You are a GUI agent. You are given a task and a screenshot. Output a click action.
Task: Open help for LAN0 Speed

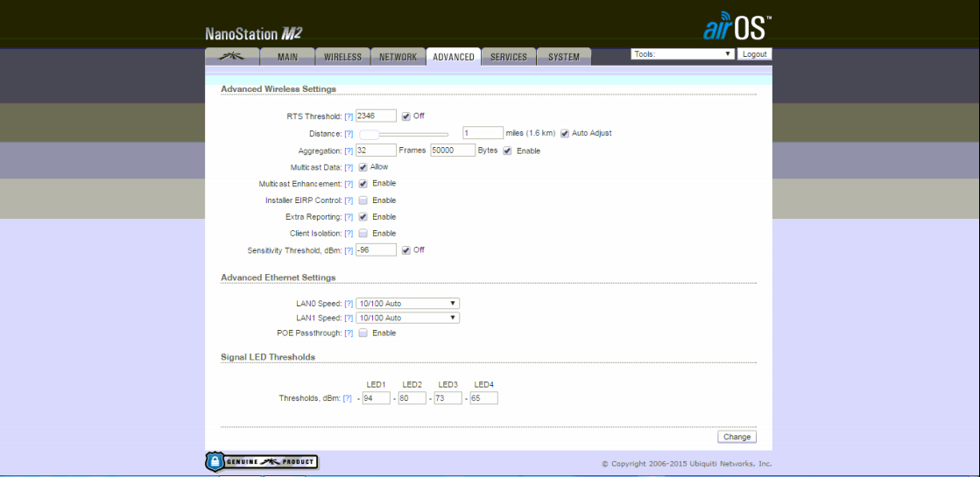point(349,304)
